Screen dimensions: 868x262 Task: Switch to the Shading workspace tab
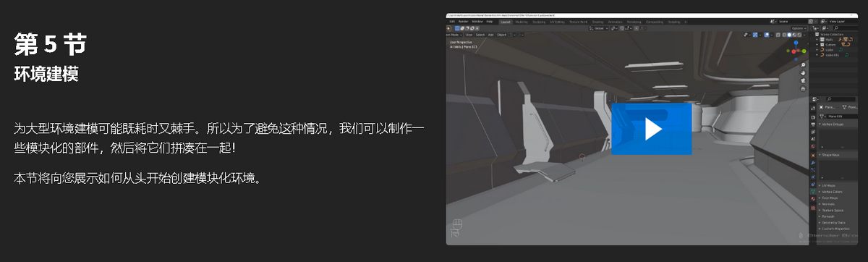click(x=597, y=22)
